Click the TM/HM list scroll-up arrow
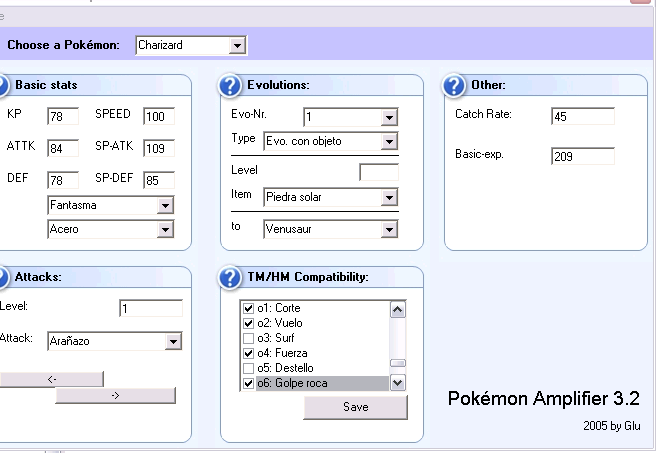656x453 pixels. pyautogui.click(x=397, y=310)
